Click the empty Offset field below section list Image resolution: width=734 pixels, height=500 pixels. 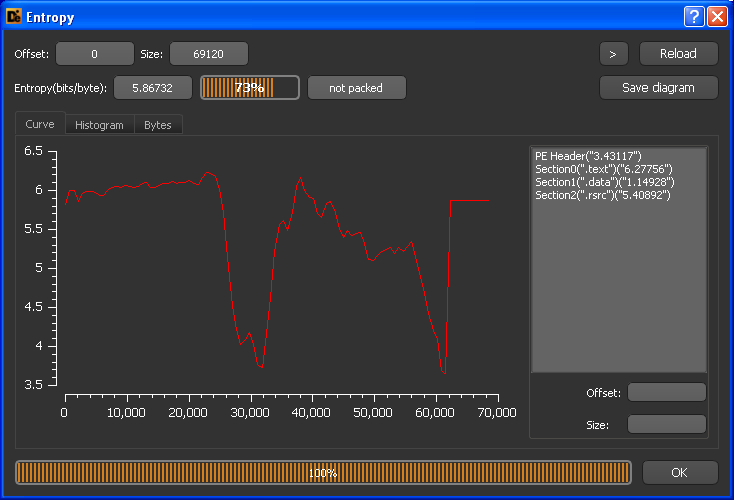[x=666, y=392]
